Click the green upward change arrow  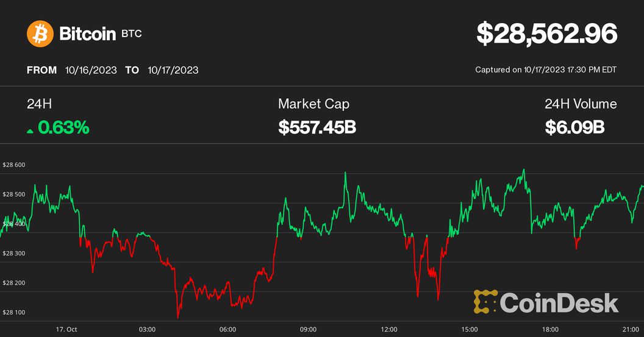tap(30, 129)
